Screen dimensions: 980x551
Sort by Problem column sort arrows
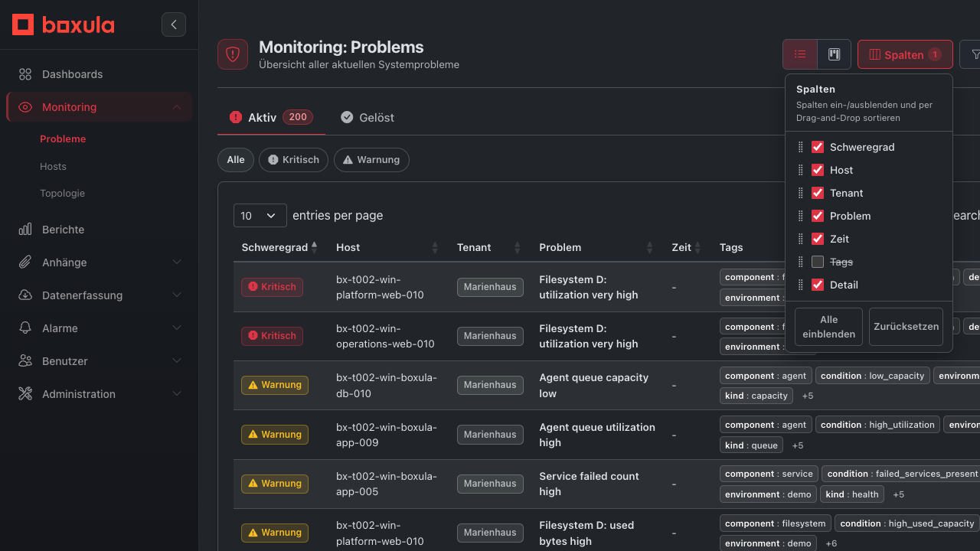[x=649, y=247]
